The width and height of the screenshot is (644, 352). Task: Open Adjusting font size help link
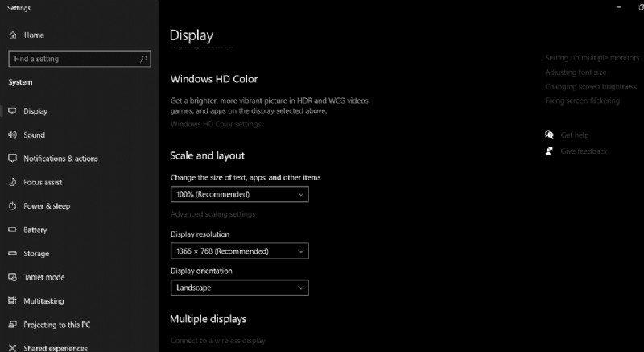click(x=576, y=72)
